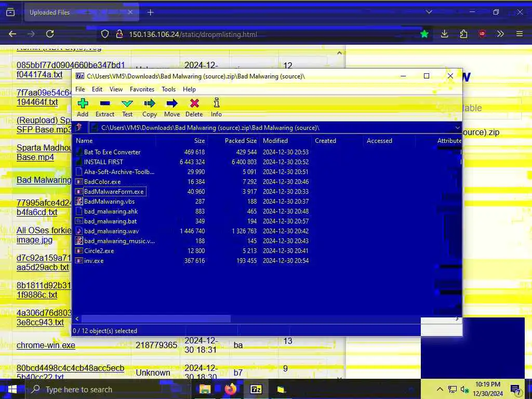Select the bad_malwaring_music.v... file
Screen dimensions: 532x399
119,241
